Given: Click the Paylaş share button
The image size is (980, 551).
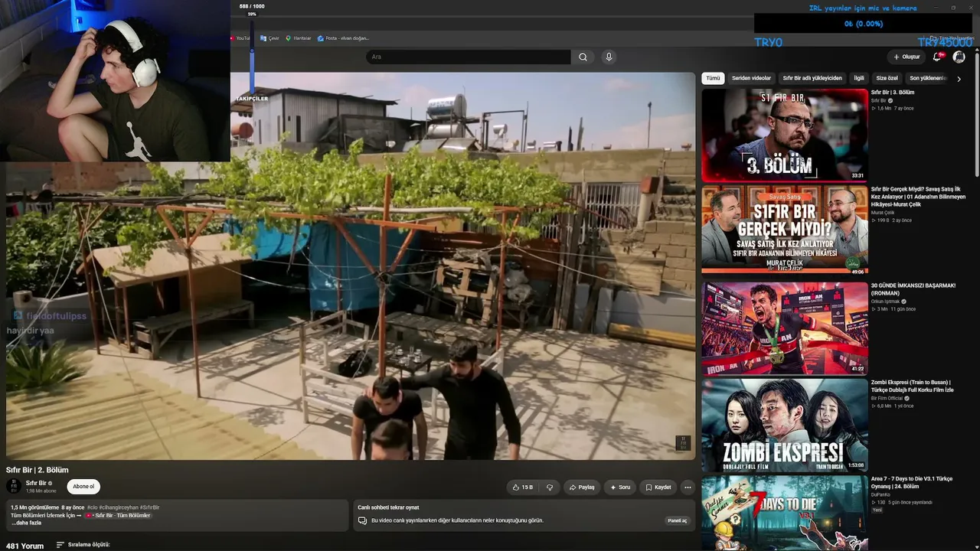Looking at the screenshot, I should (x=582, y=487).
